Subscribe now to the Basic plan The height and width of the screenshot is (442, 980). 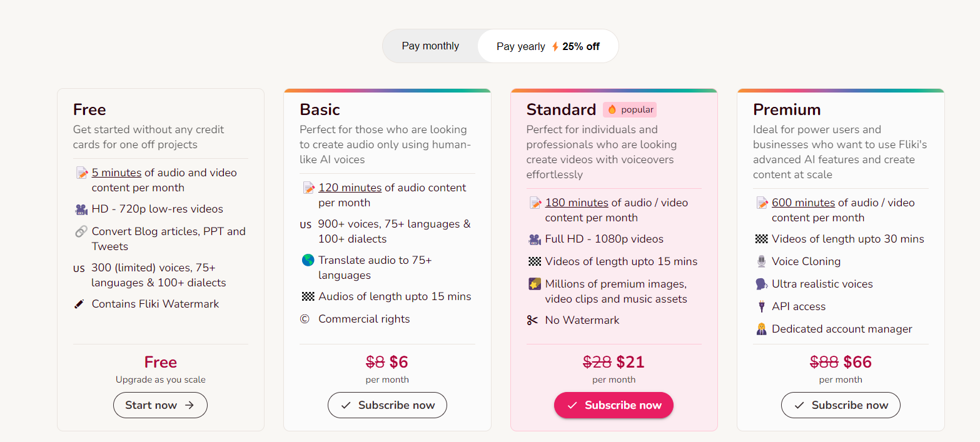tap(387, 405)
